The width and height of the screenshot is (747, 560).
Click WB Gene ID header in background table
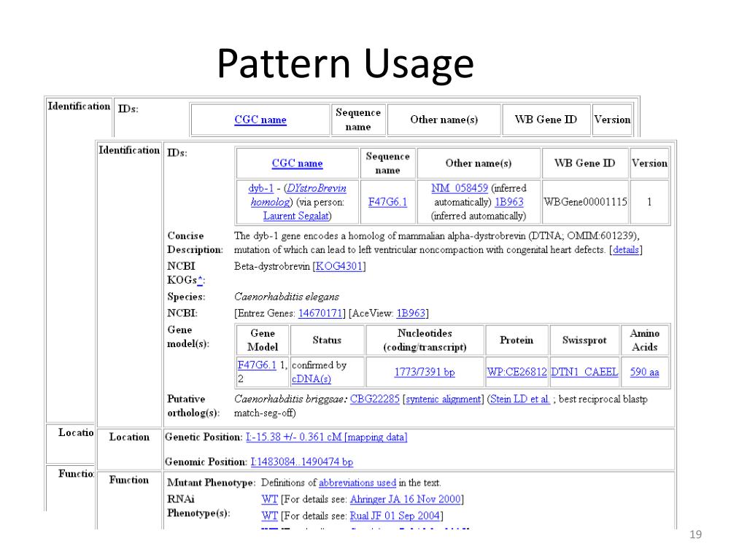coord(546,120)
